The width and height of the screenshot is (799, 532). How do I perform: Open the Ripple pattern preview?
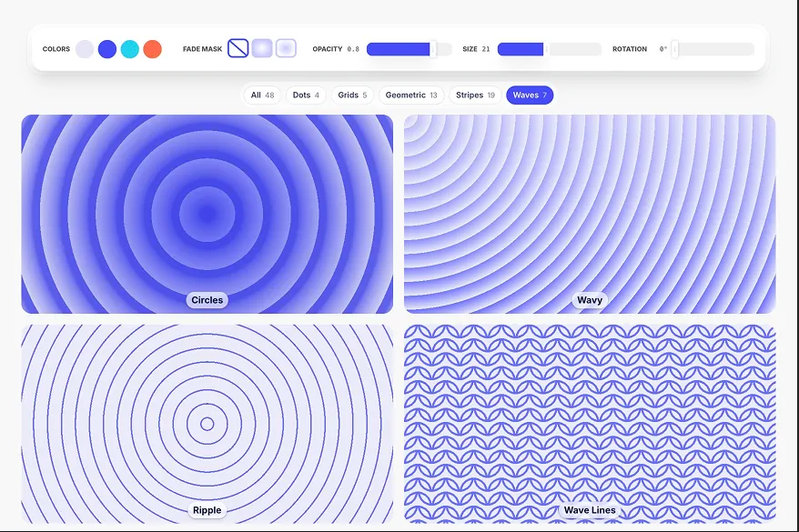(207, 424)
